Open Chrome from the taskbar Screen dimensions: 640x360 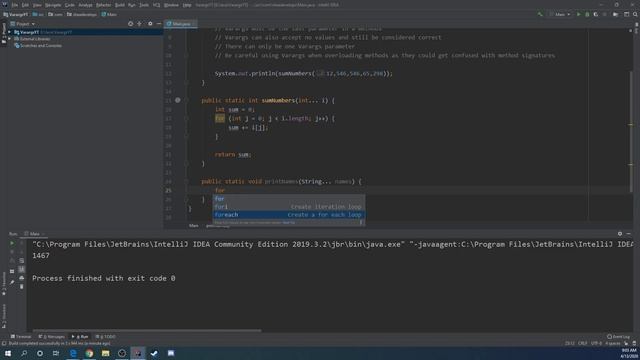point(89,353)
